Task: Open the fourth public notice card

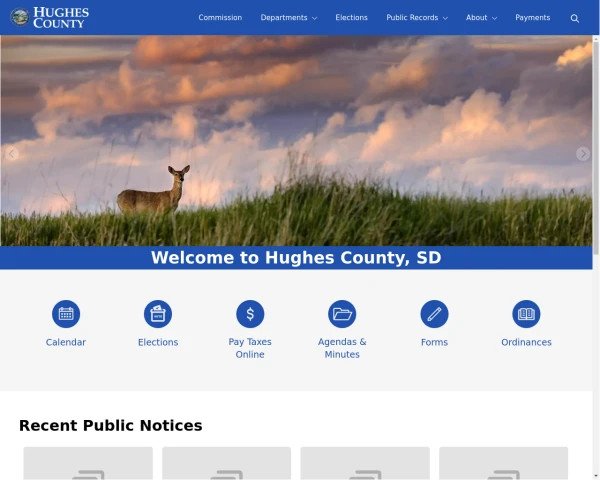Action: click(504, 463)
